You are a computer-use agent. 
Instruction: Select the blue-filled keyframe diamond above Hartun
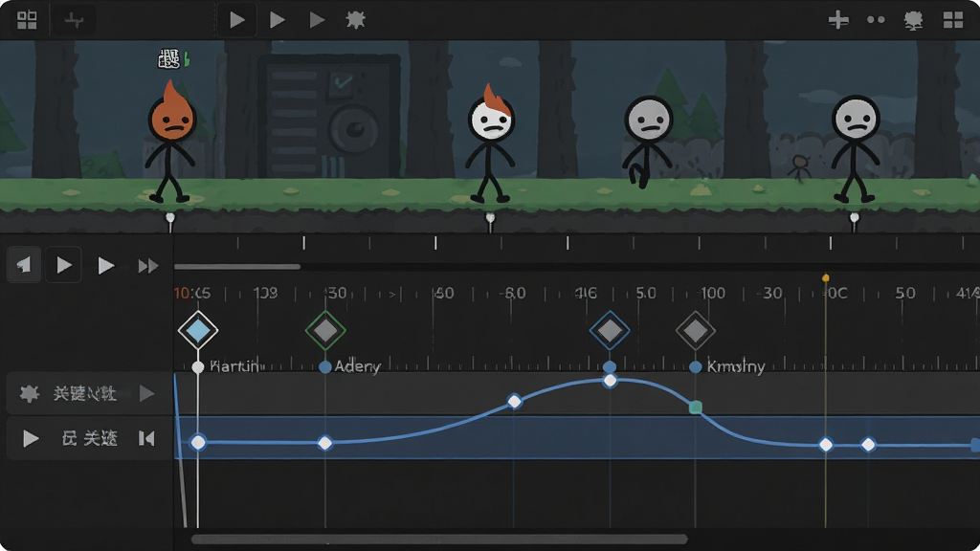click(x=198, y=330)
